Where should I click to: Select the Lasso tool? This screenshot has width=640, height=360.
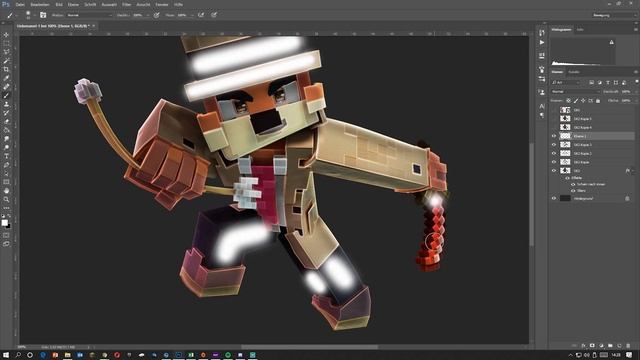point(6,52)
